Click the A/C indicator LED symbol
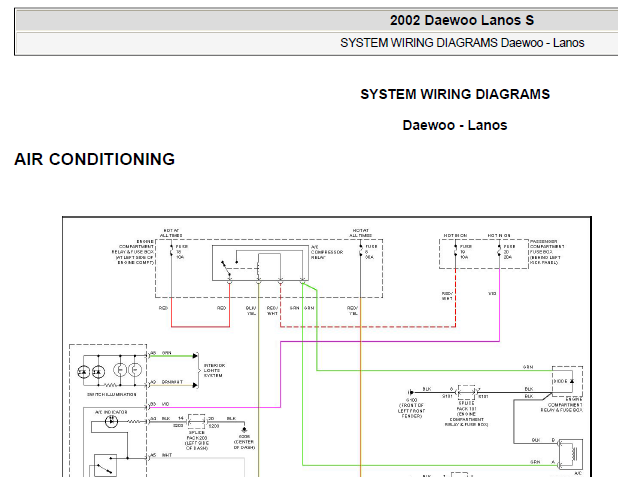 [112, 421]
